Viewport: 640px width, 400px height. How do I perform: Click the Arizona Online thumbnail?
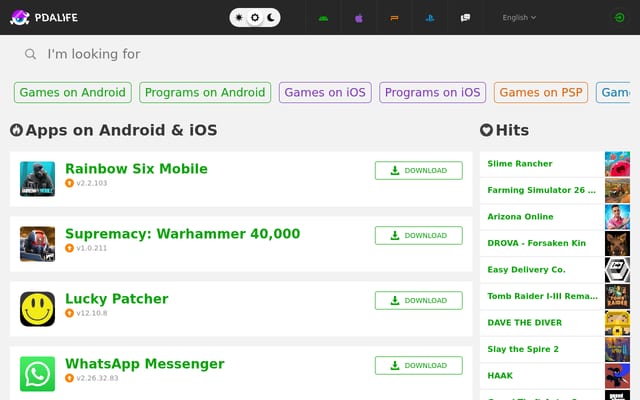point(617,217)
